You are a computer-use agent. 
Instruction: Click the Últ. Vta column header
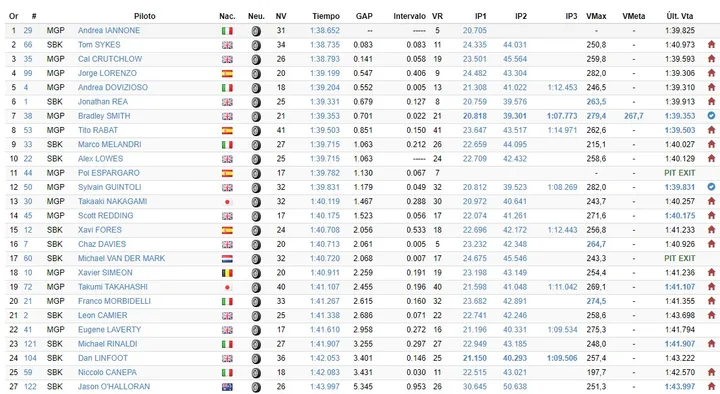pos(680,16)
